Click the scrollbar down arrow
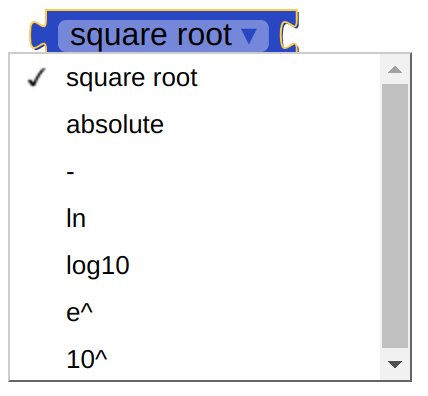The image size is (428, 396). (395, 364)
